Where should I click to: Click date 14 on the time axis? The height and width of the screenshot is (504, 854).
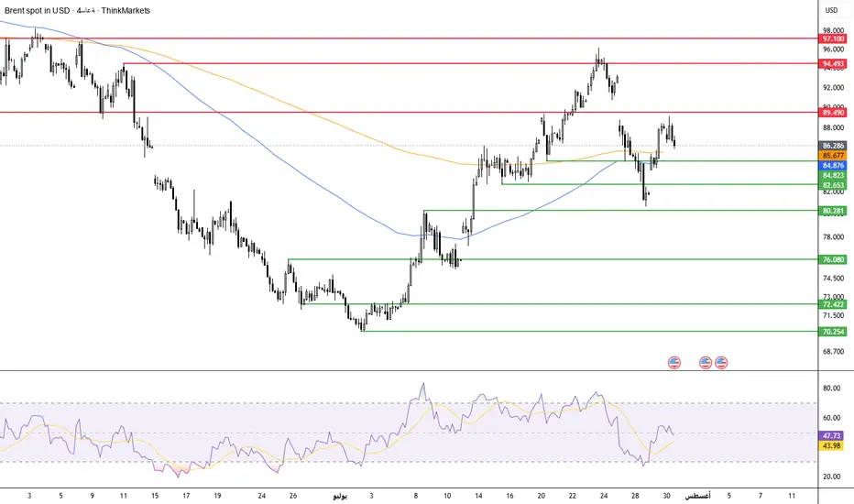click(478, 496)
